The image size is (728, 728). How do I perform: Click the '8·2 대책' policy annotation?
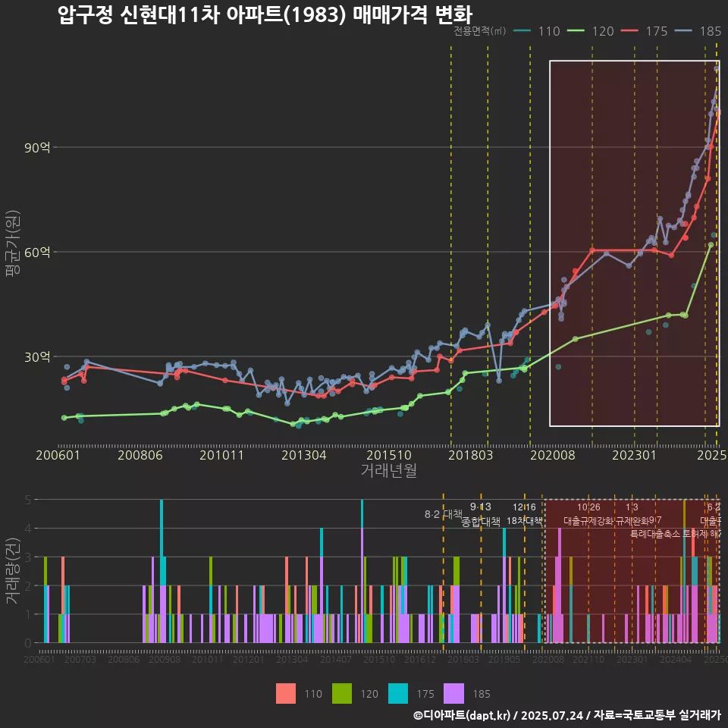point(444,514)
